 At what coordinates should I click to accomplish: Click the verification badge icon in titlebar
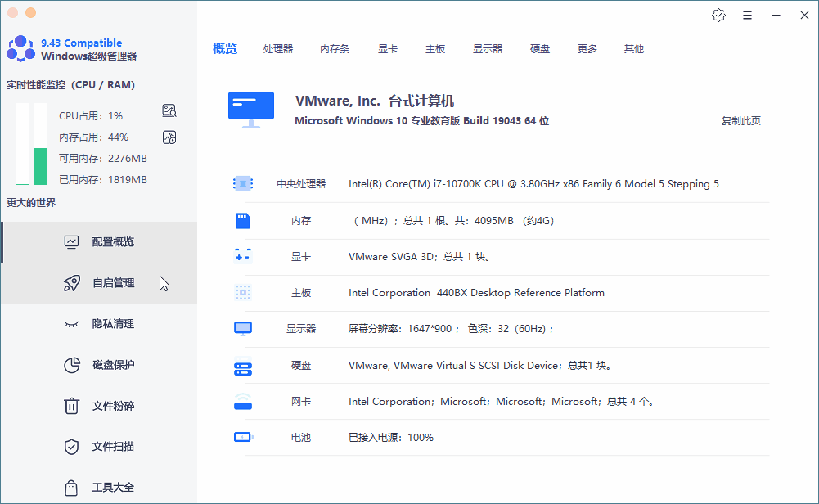718,15
